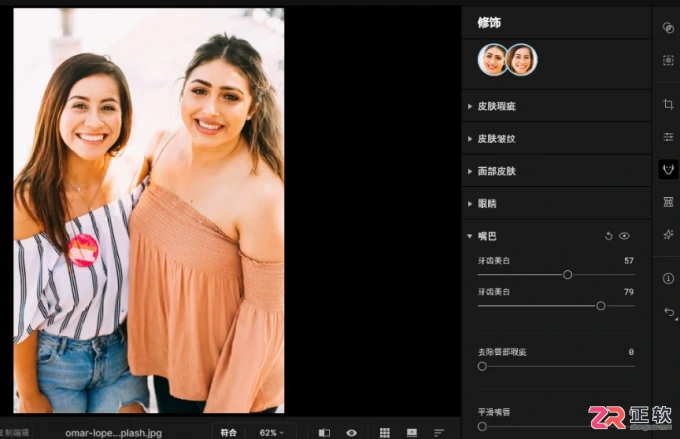This screenshot has width=680, height=439.
Task: Click the main photo preview
Action: (x=149, y=210)
